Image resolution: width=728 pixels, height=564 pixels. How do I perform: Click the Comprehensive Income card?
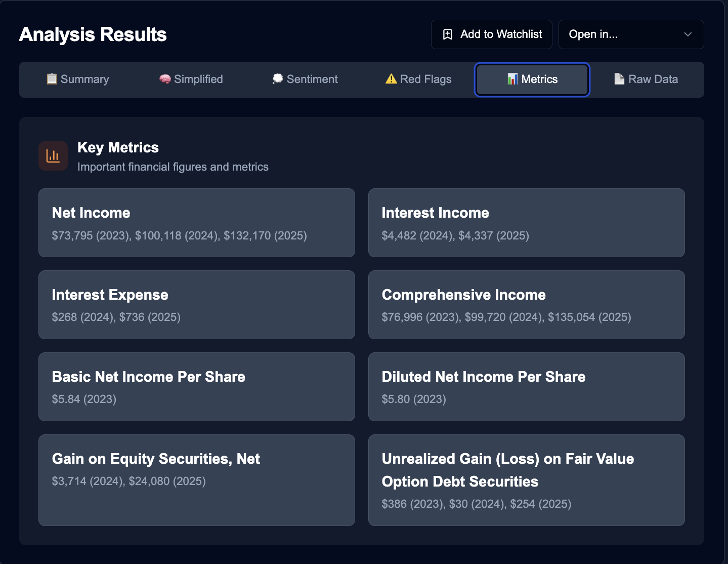526,305
